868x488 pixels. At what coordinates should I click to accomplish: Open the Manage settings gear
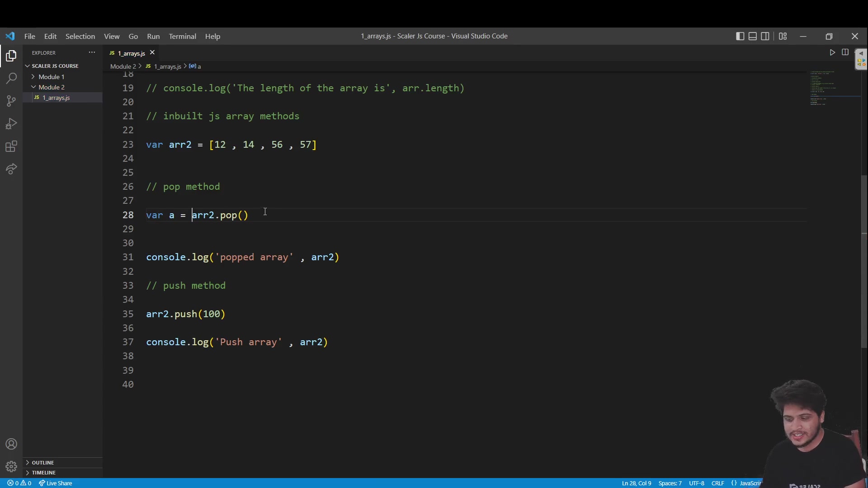[11, 466]
